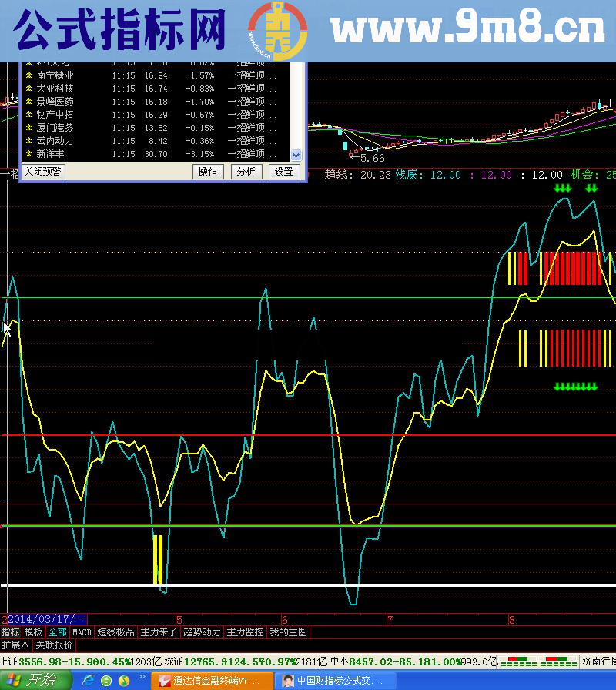Select the 主力来了 indicator tab

[159, 632]
